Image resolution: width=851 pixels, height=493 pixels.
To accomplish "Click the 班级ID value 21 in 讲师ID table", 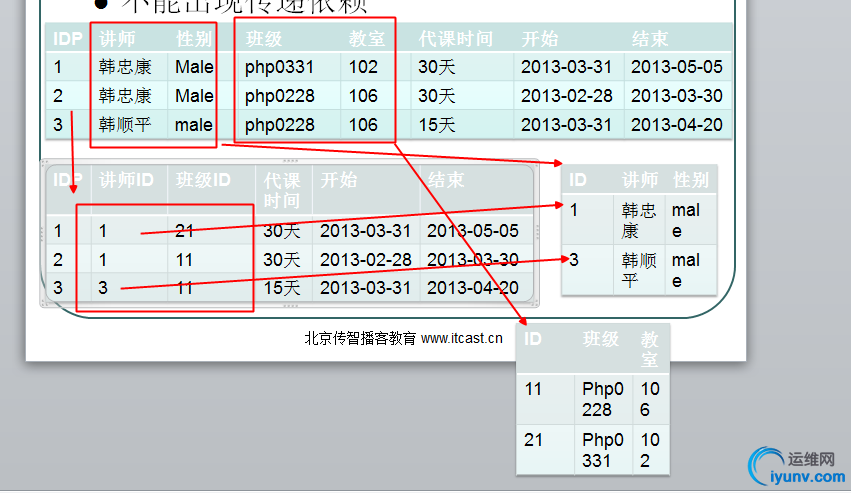I will click(x=185, y=231).
